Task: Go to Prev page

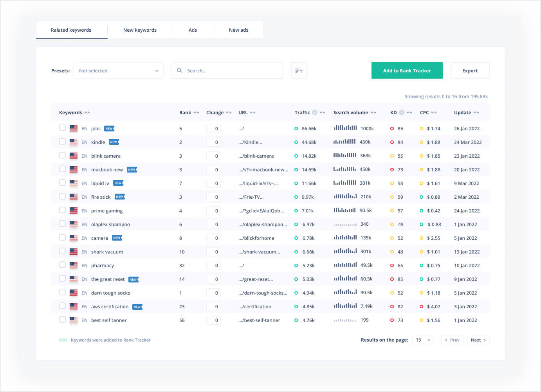Action: coord(452,340)
